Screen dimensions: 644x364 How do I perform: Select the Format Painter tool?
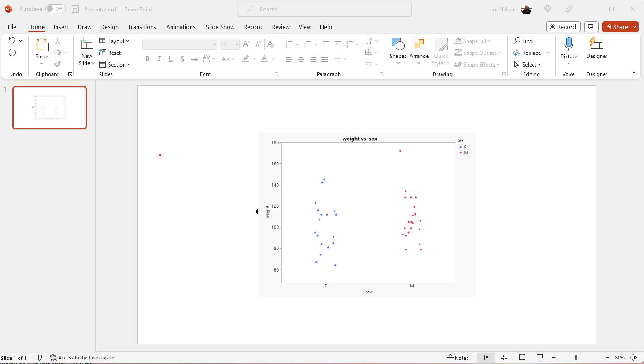(x=57, y=63)
